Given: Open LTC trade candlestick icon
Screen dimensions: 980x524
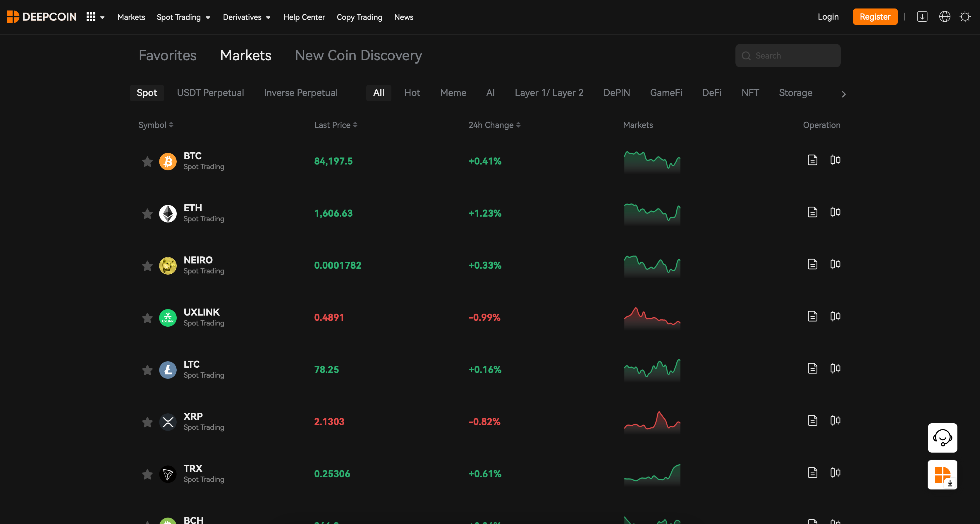Looking at the screenshot, I should point(835,369).
